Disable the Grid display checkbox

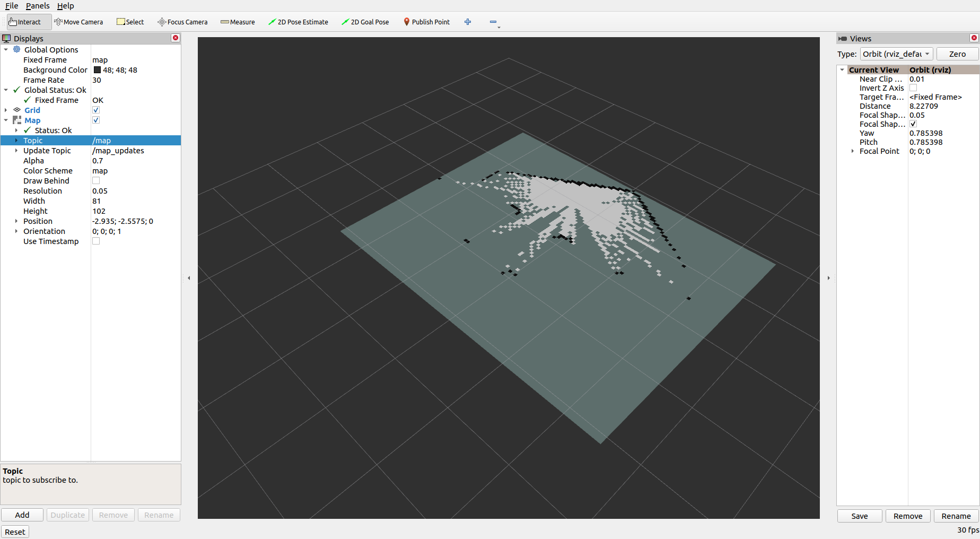(x=96, y=110)
